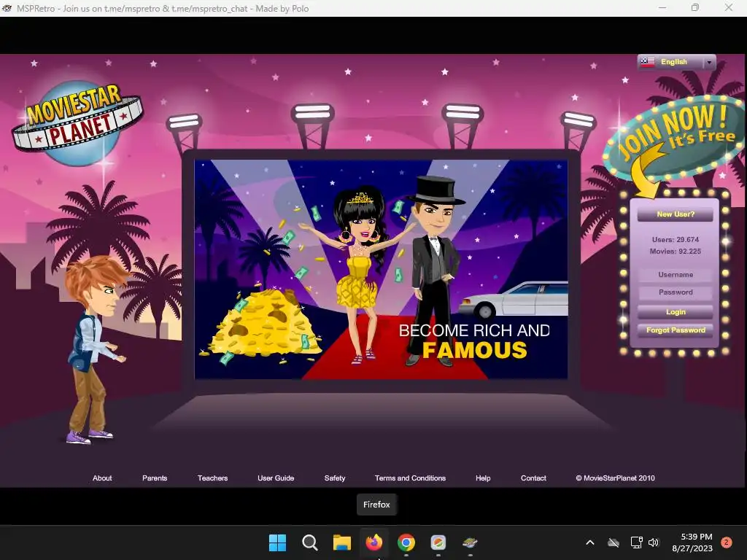Viewport: 747px width, 560px height.
Task: Open the Safety footer link
Action: 334,478
